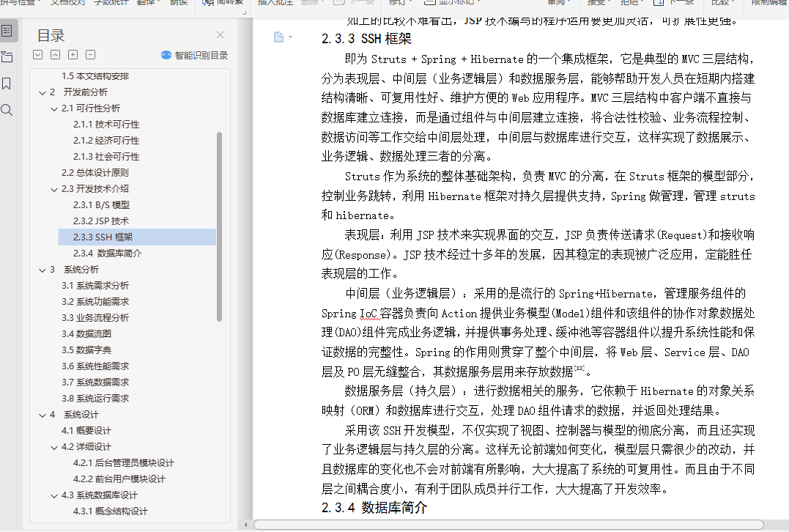The height and width of the screenshot is (532, 789).
Task: Navigate to 3.3 业务流程分析
Action: click(x=95, y=317)
